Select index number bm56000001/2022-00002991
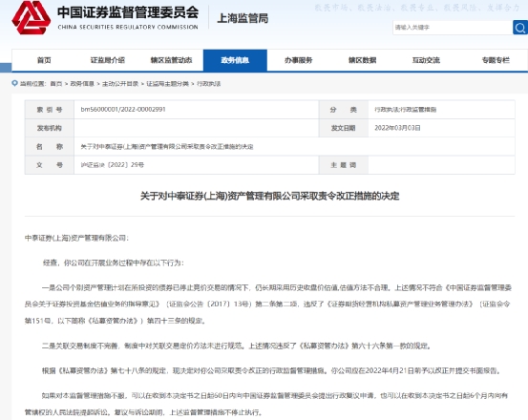The image size is (528, 420). tap(123, 110)
